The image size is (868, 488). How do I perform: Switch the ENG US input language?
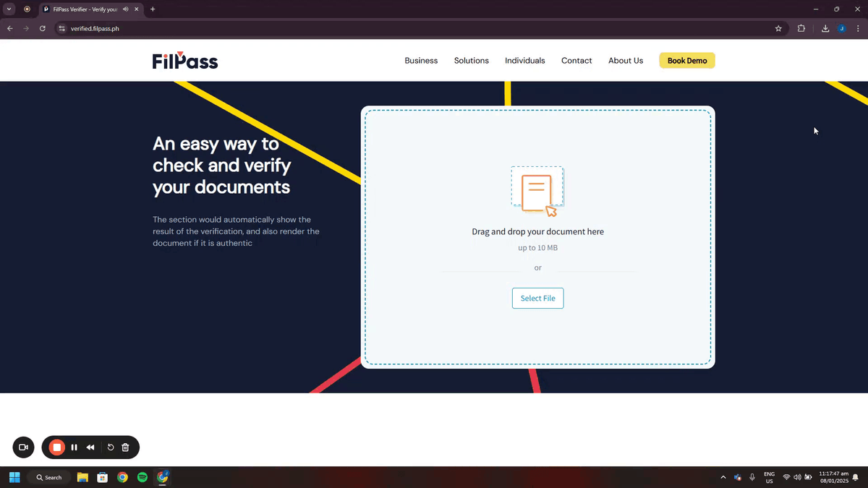[x=769, y=477]
